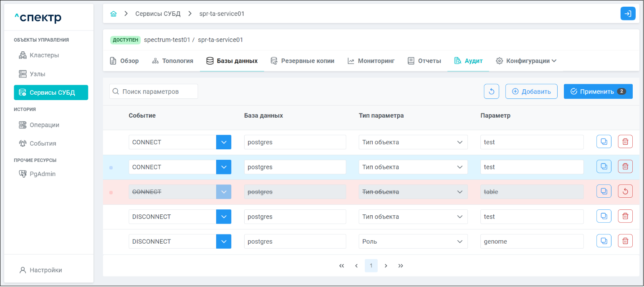
Task: Expand the Конфигурации menu
Action: point(526,61)
